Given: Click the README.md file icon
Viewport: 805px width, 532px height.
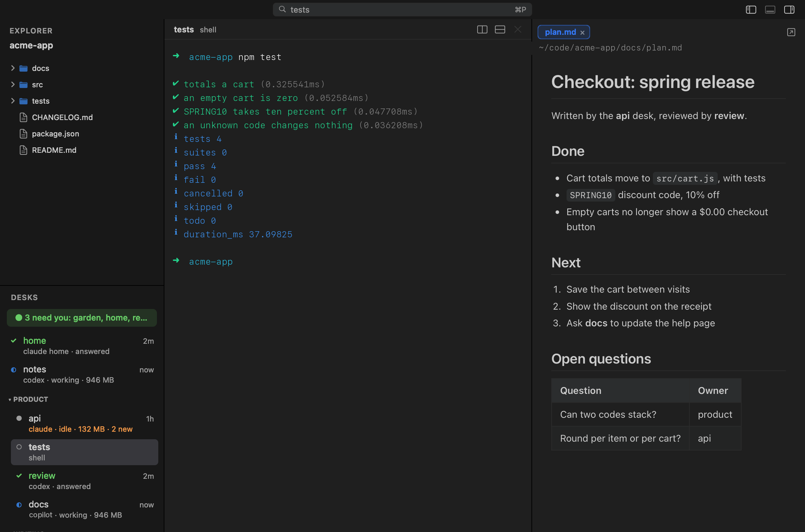Looking at the screenshot, I should pos(24,150).
